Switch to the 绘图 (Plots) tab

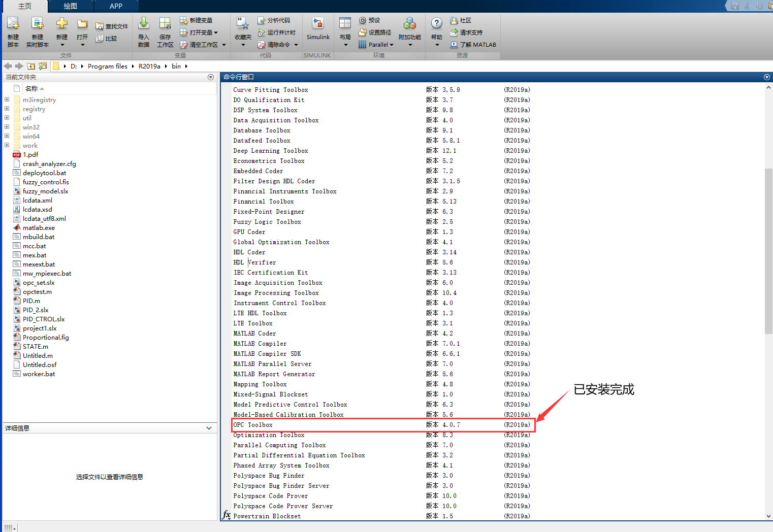pos(70,6)
